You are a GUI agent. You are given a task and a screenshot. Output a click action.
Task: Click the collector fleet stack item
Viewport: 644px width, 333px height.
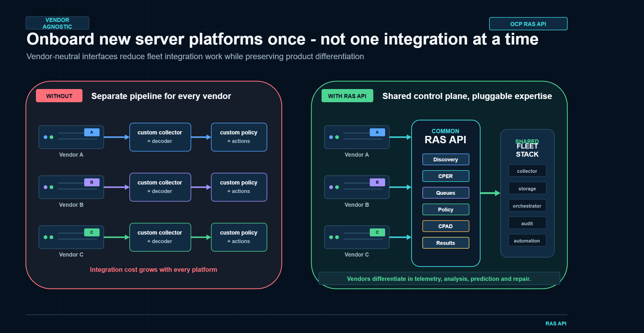[x=527, y=171]
